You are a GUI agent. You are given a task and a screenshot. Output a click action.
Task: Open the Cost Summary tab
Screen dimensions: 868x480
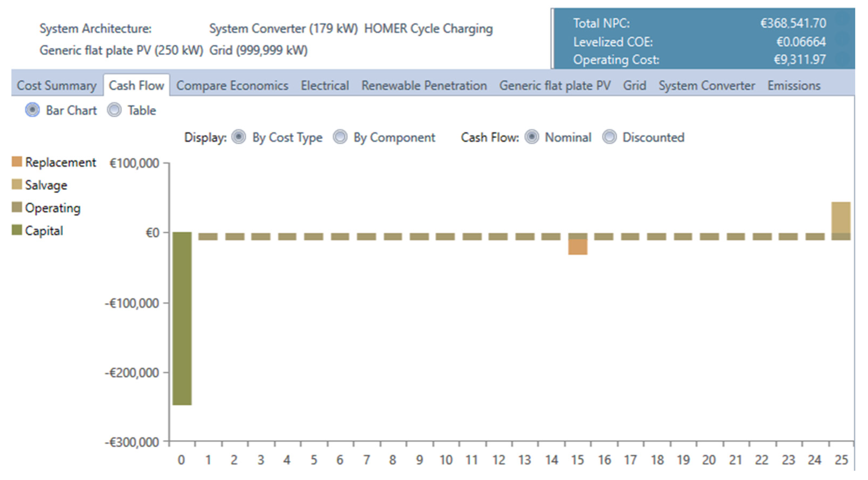coord(57,86)
